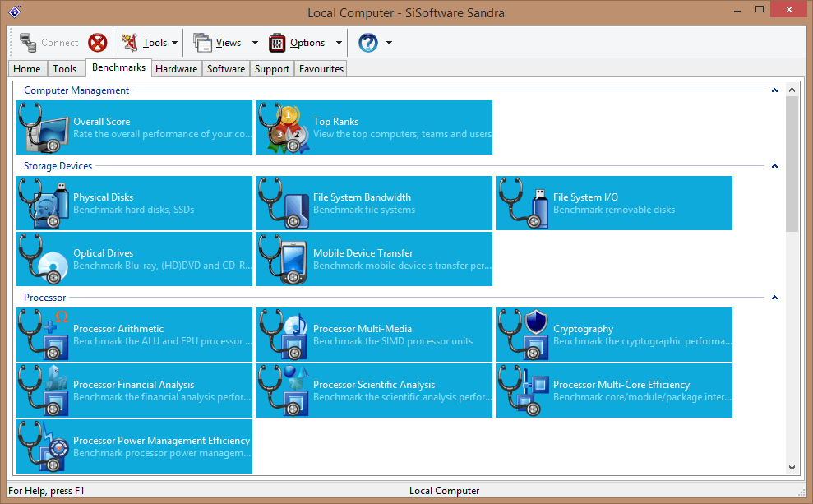This screenshot has height=504, width=813.
Task: Launch the File System Bandwidth icon
Action: click(284, 203)
